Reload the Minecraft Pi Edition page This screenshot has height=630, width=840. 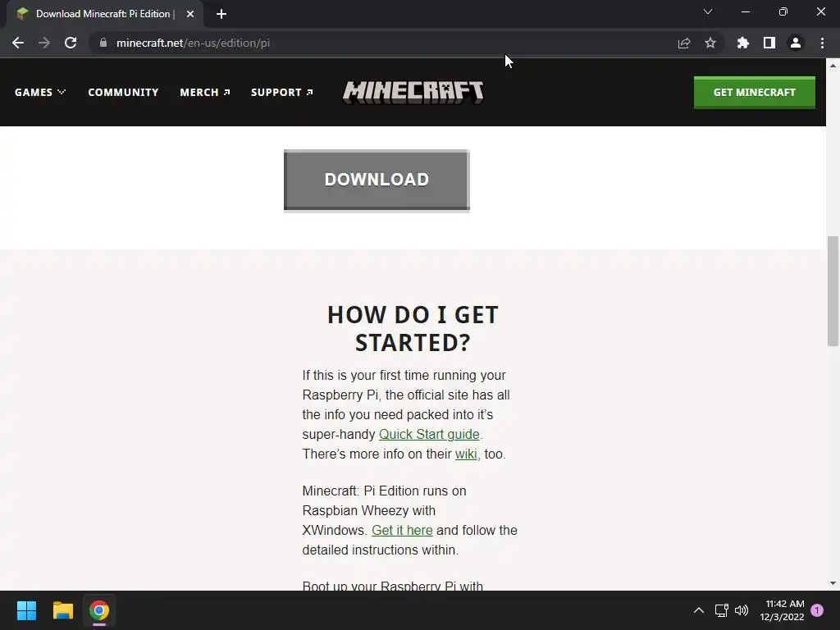pyautogui.click(x=71, y=43)
